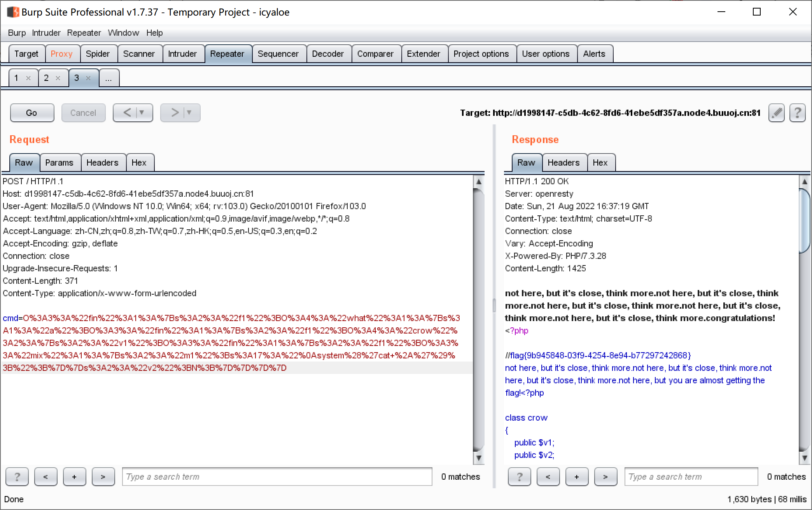This screenshot has height=510, width=812.
Task: Open new Repeater tab via ellipsis
Action: (109, 78)
